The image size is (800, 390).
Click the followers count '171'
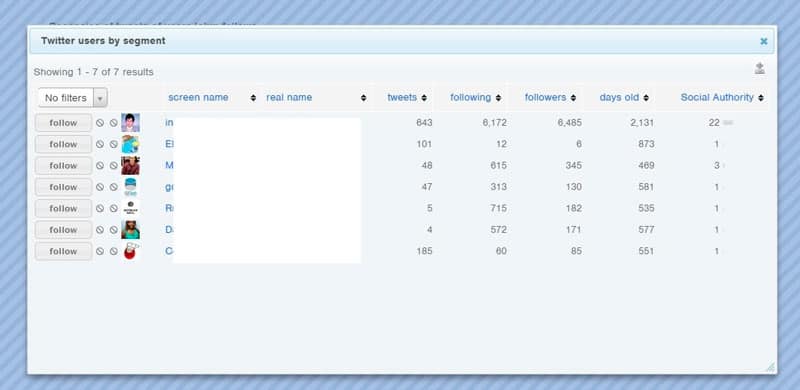(573, 230)
